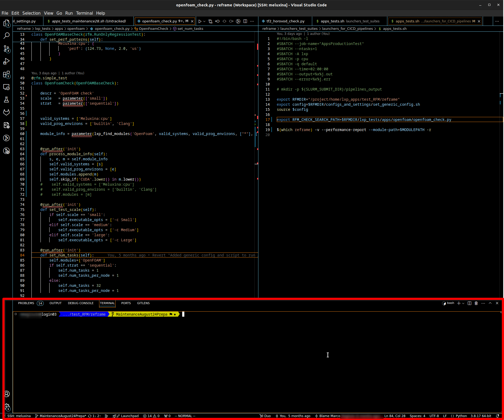The image size is (504, 420).
Task: Open the new terminal launch profile dropdown
Action: pyautogui.click(x=464, y=303)
